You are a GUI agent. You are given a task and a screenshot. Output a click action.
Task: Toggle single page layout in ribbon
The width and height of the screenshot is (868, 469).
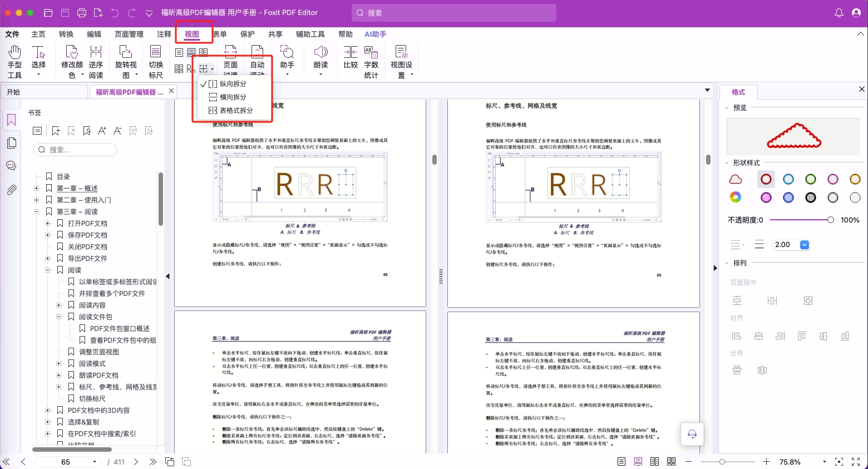(179, 53)
